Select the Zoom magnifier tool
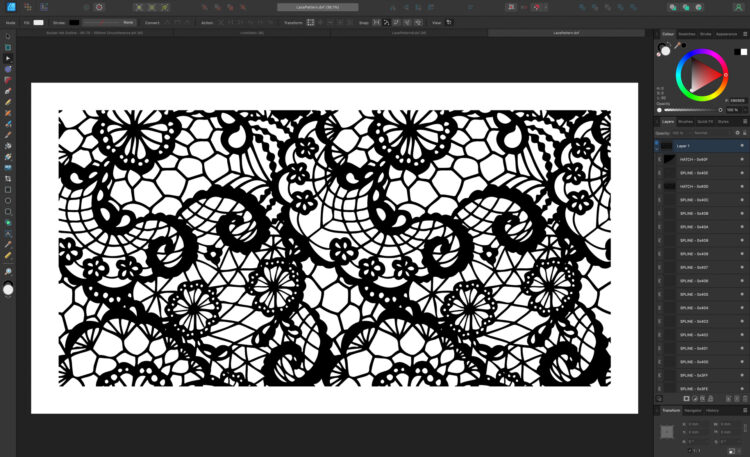 click(x=8, y=272)
